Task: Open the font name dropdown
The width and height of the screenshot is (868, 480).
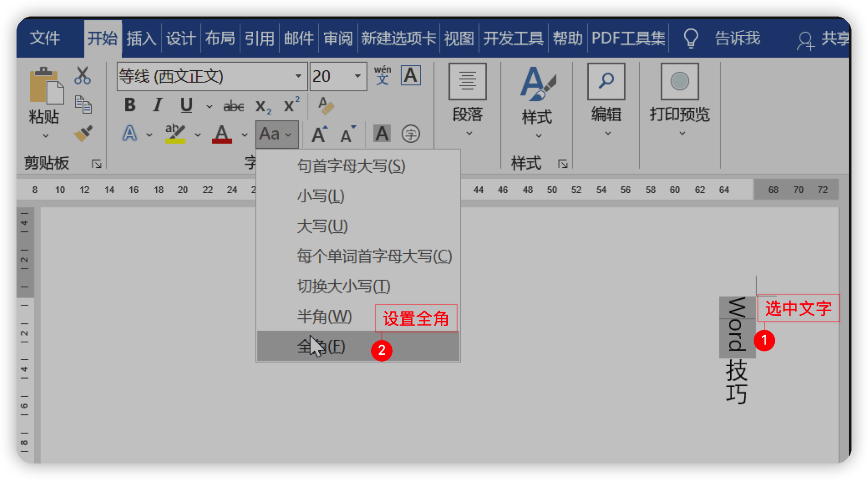Action: pyautogui.click(x=299, y=76)
